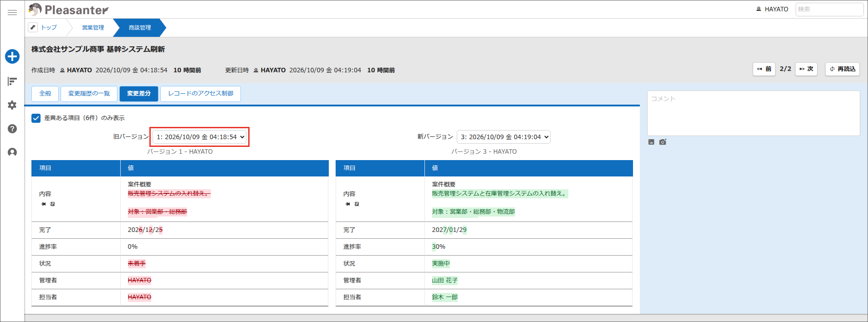This screenshot has width=868, height=322.
Task: Click the pin icon in new-version 内容 row
Action: pos(348,204)
